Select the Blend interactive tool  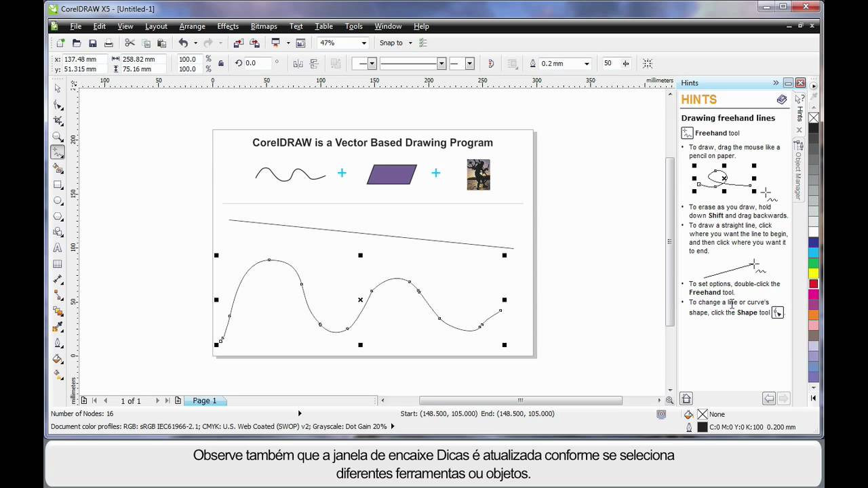(x=58, y=312)
